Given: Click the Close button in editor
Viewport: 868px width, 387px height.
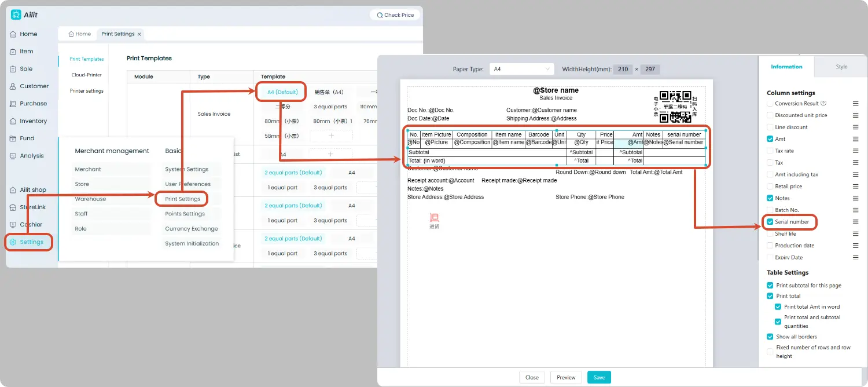Looking at the screenshot, I should 532,378.
